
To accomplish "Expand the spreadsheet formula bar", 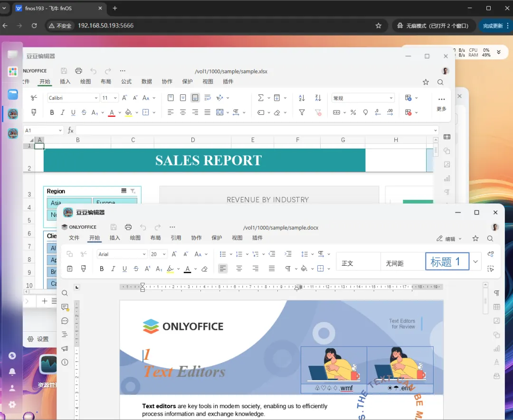I will [x=436, y=131].
